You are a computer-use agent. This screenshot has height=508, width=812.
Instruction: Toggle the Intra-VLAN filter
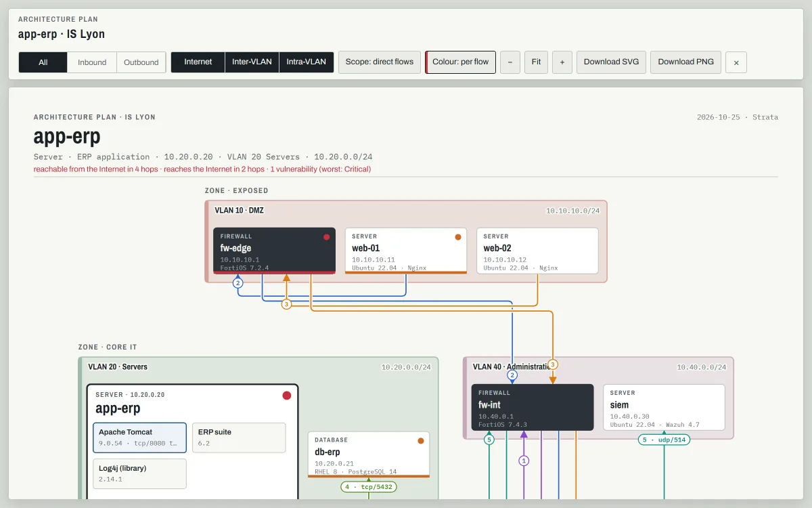[x=306, y=62]
